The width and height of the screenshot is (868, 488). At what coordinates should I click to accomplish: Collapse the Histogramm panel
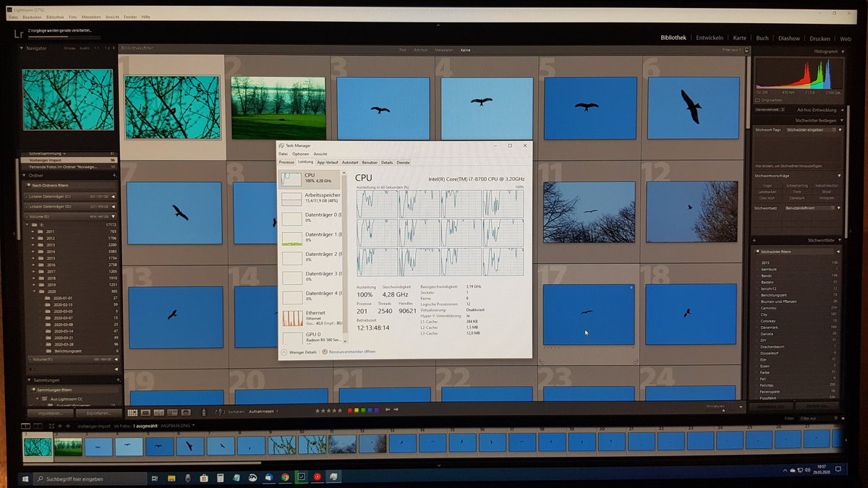[x=841, y=52]
